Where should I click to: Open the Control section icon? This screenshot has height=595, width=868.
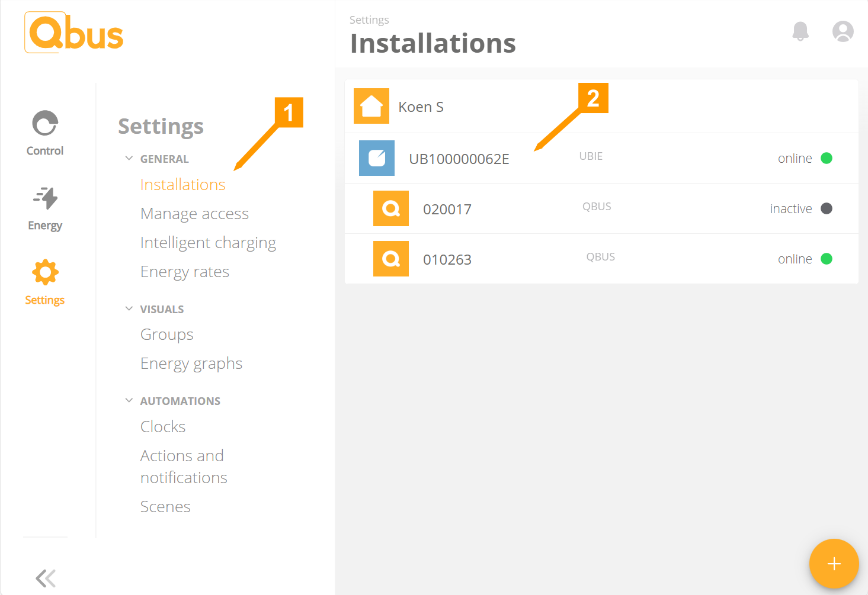[45, 123]
